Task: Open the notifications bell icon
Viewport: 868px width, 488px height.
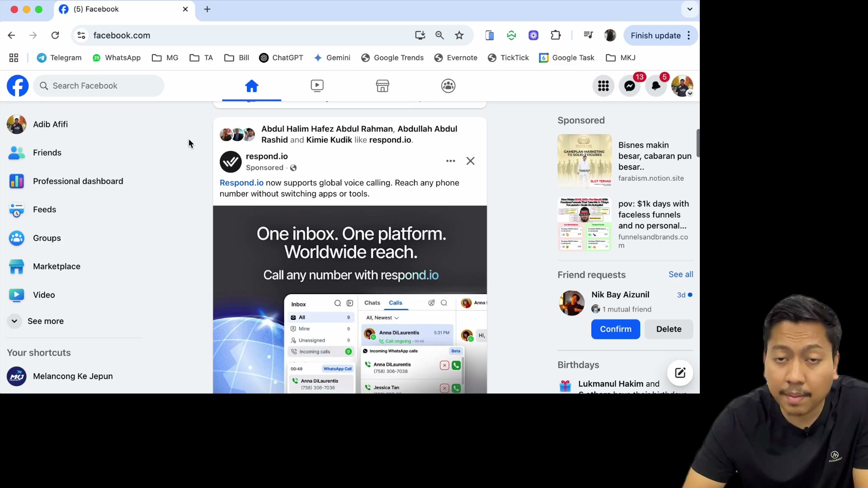Action: click(x=656, y=86)
